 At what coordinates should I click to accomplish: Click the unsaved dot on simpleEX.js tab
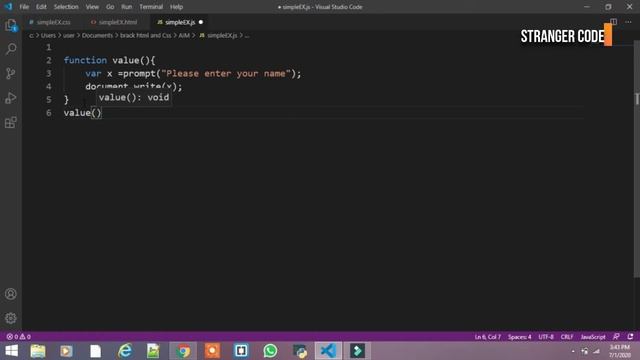201,22
